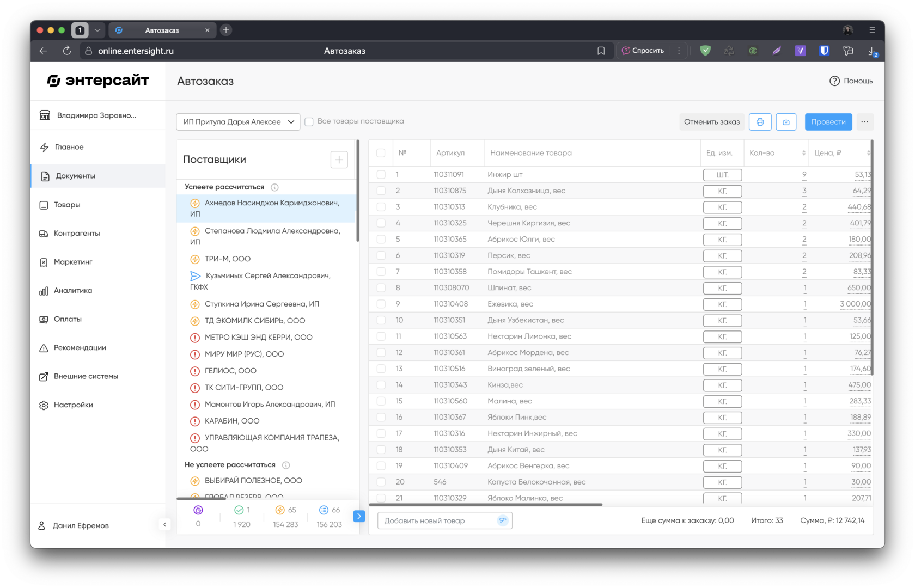Open the three-dots more actions menu
The width and height of the screenshot is (915, 588).
865,122
